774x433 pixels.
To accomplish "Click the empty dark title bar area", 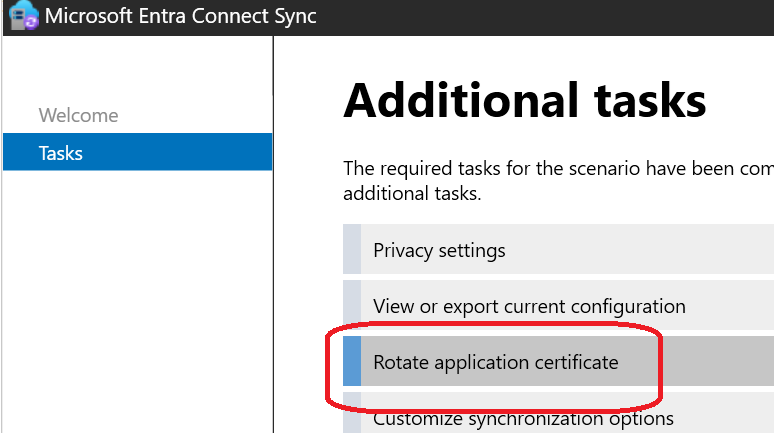I will tap(550, 17).
